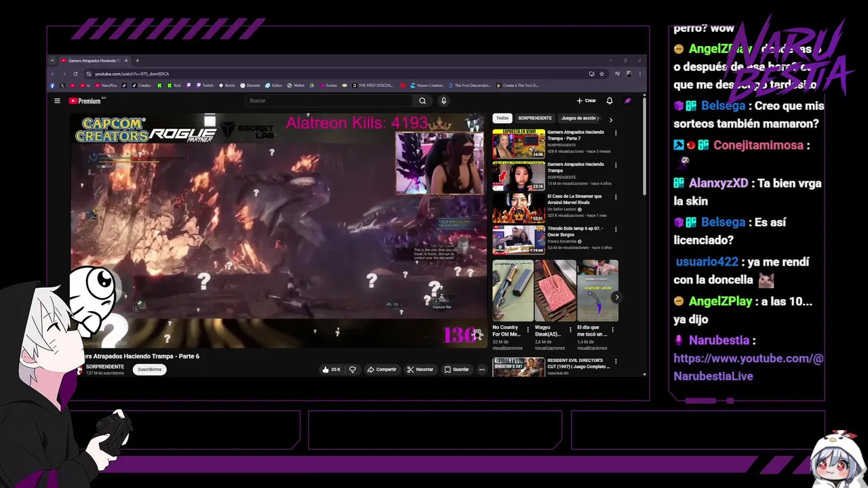Open Resident Evil Director's Cut video thumbnail

[x=519, y=367]
